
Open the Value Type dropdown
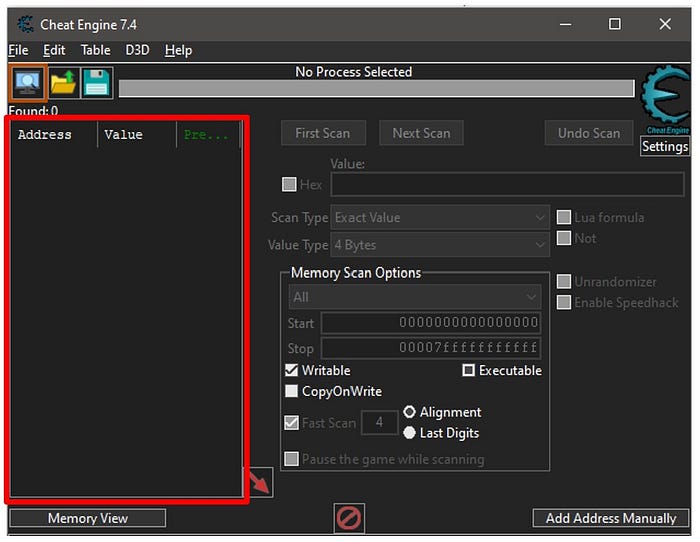click(440, 245)
